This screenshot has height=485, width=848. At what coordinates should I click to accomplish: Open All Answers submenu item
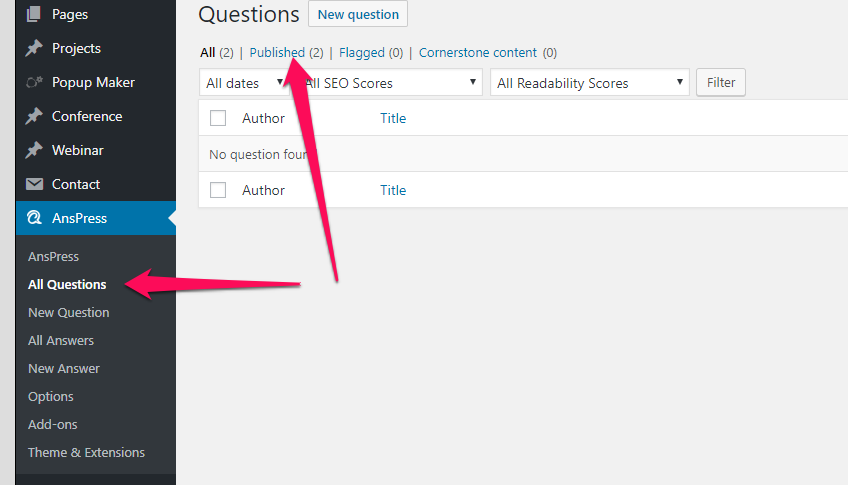point(61,341)
